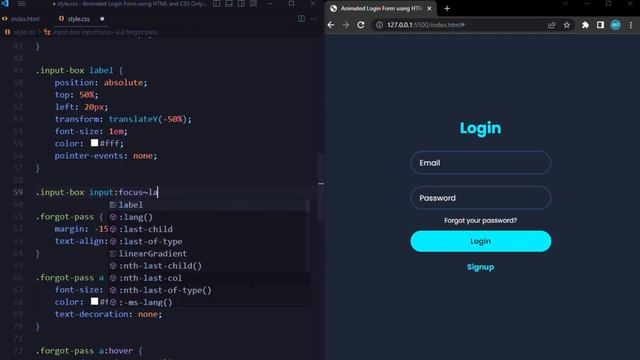Share this page icon in address bar

point(551,25)
